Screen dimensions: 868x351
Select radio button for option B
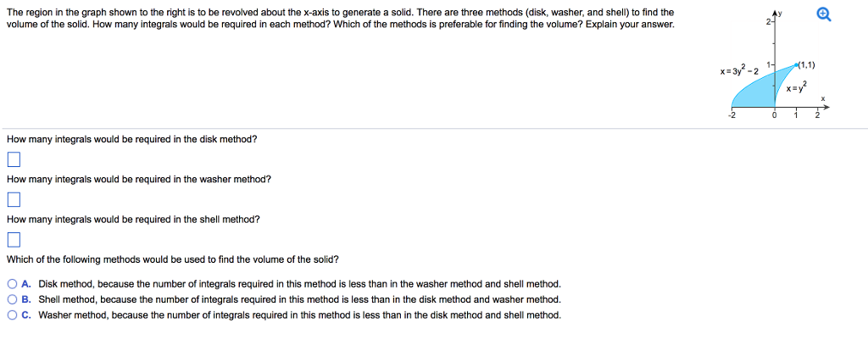[x=12, y=299]
